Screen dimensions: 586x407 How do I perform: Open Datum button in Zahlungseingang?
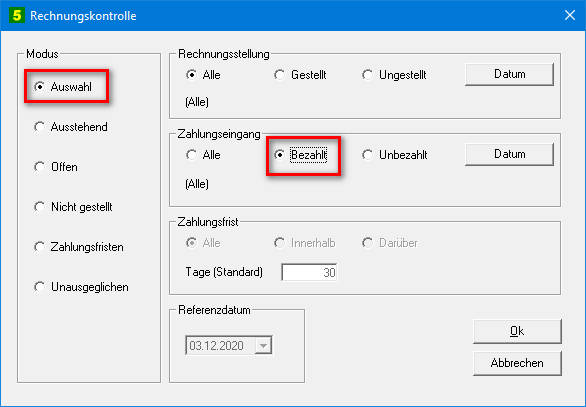509,154
